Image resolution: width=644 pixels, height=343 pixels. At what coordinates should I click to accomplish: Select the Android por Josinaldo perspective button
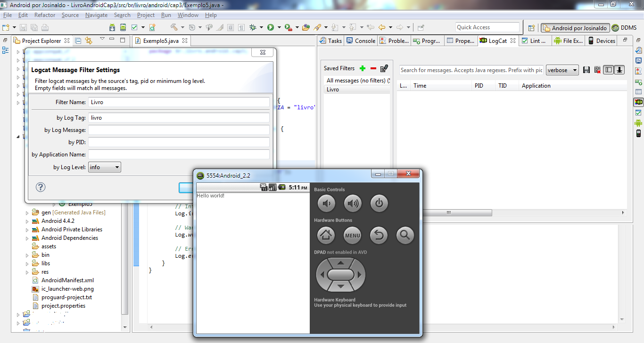[x=575, y=28]
